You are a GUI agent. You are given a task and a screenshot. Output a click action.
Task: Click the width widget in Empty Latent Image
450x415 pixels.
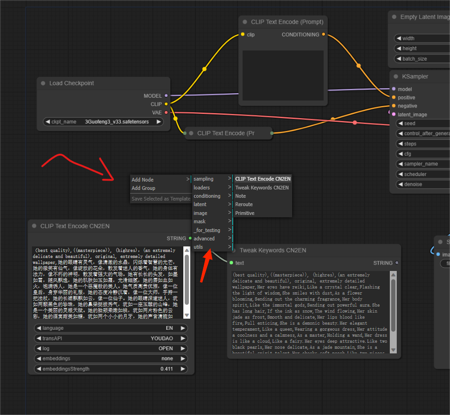[422, 38]
